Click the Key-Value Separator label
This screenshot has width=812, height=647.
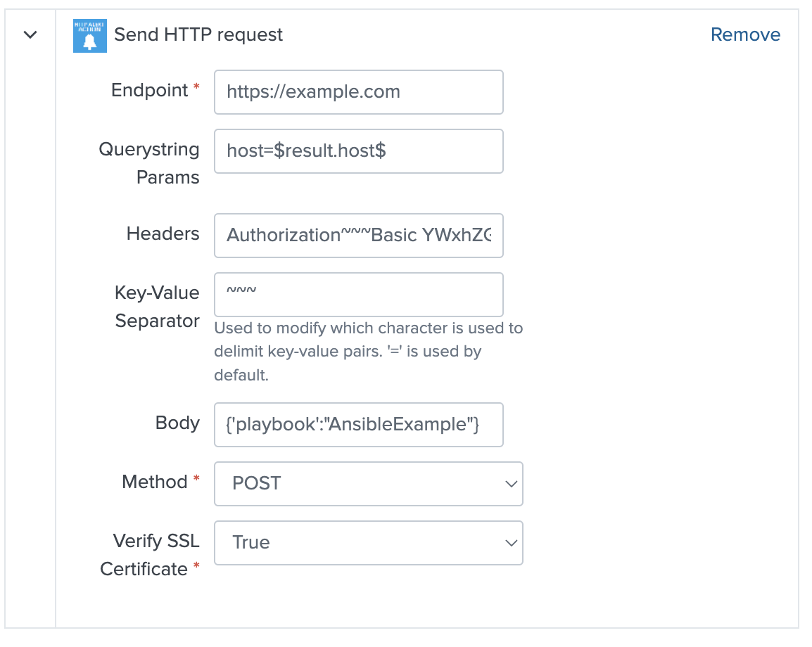(x=157, y=307)
